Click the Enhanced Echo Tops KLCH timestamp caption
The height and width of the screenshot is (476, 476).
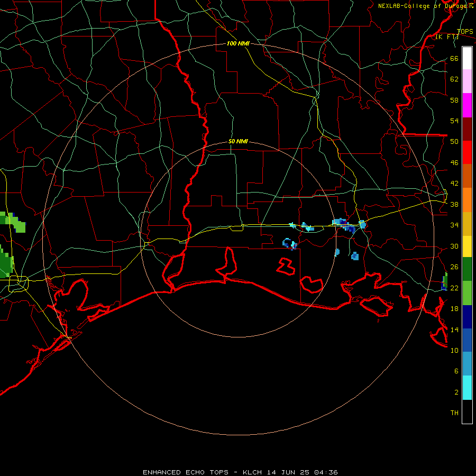[x=240, y=472]
